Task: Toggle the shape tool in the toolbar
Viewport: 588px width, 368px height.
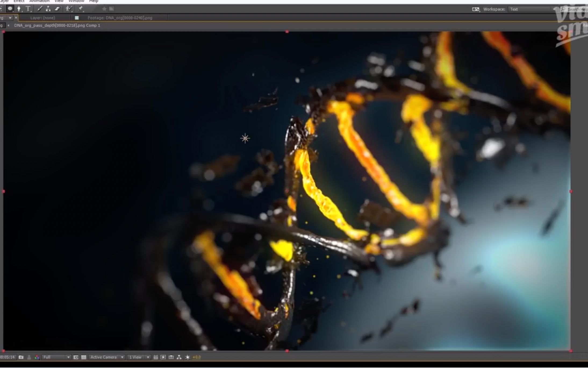Action: coord(10,9)
